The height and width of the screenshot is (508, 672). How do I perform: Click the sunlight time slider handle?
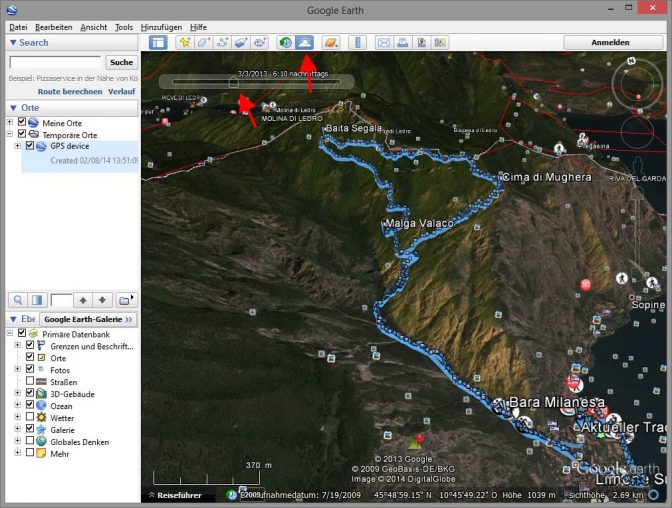(x=233, y=81)
